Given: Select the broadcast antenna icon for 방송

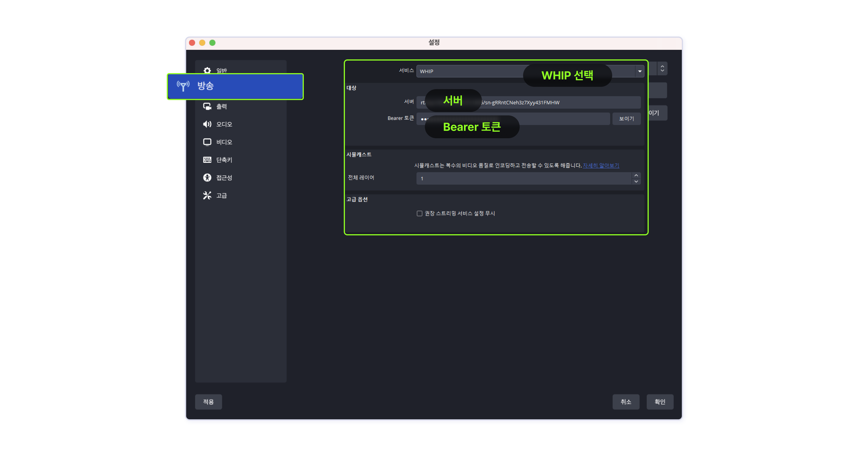Looking at the screenshot, I should [183, 86].
